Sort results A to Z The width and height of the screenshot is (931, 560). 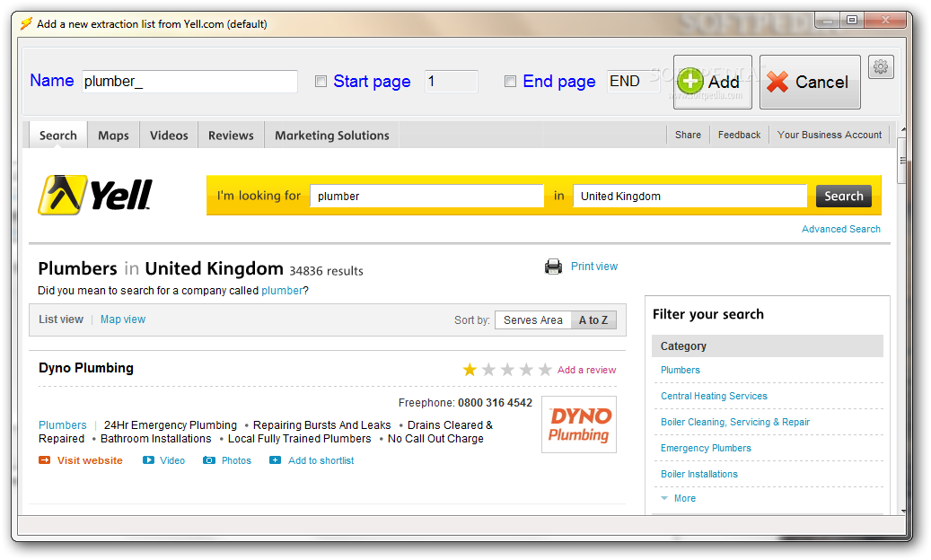coord(593,319)
